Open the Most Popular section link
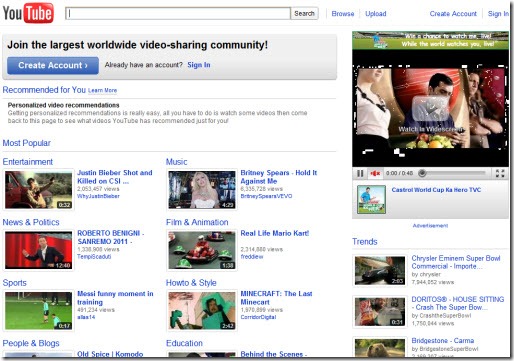Screen dimensions: 514x361 (x=26, y=143)
